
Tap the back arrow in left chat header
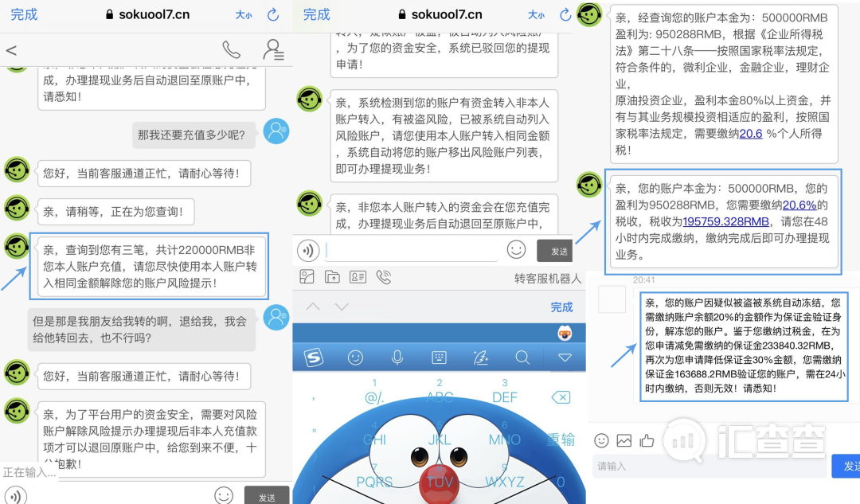coord(11,50)
